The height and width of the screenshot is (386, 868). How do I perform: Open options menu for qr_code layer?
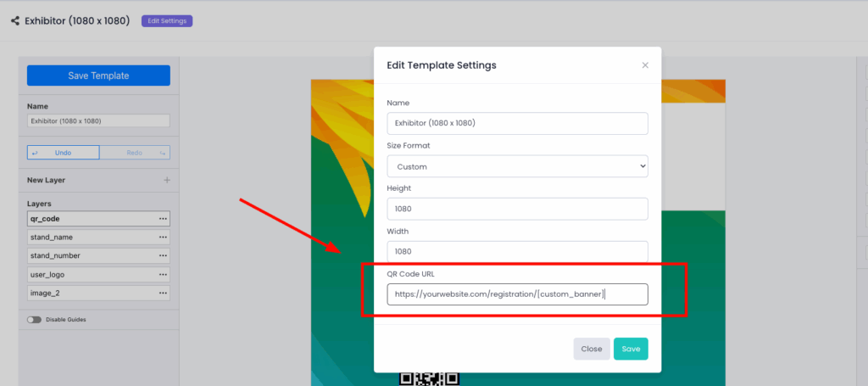point(163,219)
